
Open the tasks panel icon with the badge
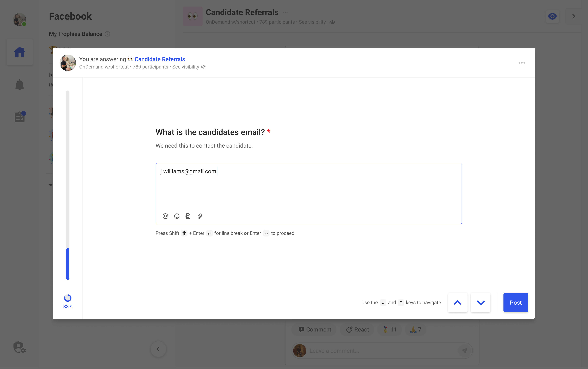[20, 117]
